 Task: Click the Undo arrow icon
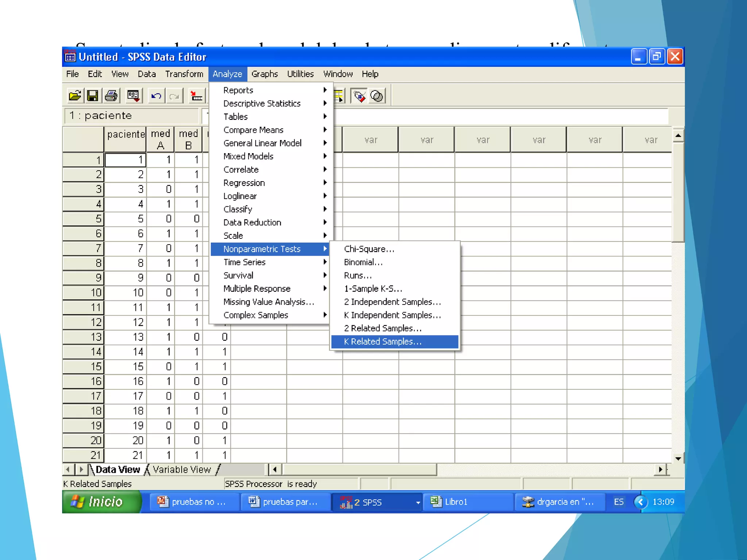coord(156,96)
